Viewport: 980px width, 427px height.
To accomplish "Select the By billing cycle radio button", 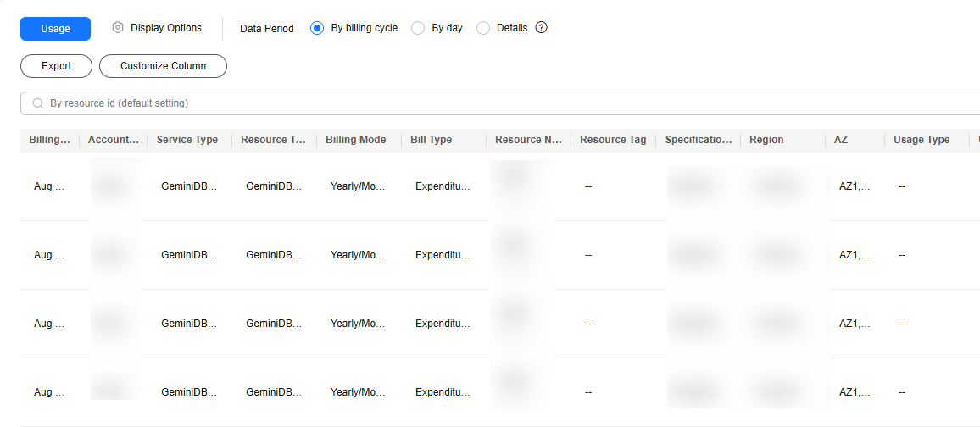I will pos(318,28).
